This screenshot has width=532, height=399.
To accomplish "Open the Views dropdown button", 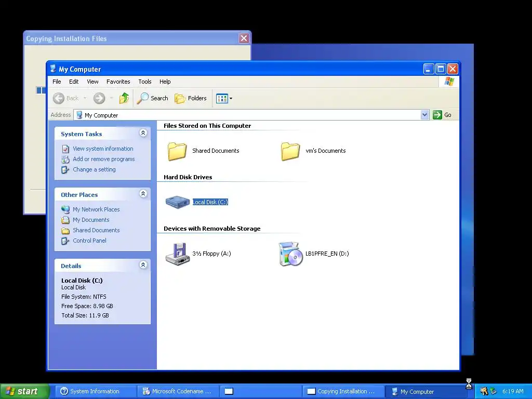I will 224,98.
